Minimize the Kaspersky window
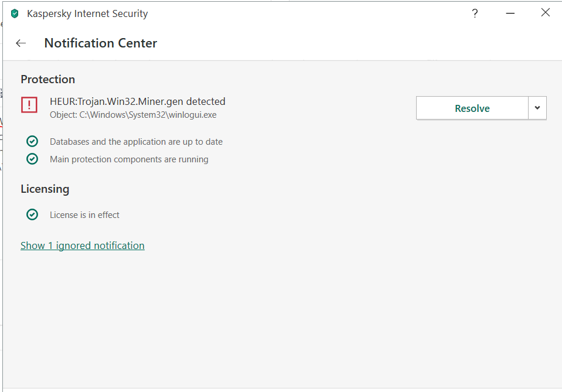The image size is (562, 392). pos(510,13)
